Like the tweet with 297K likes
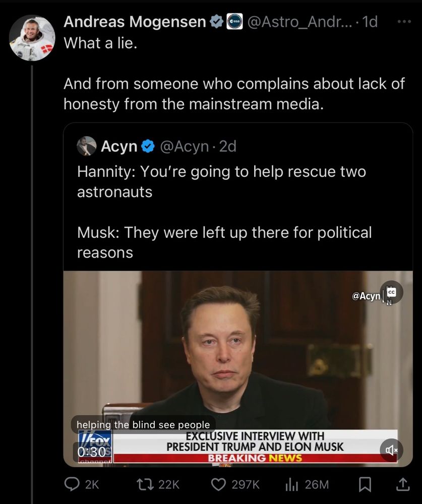The height and width of the screenshot is (504, 422). click(219, 484)
